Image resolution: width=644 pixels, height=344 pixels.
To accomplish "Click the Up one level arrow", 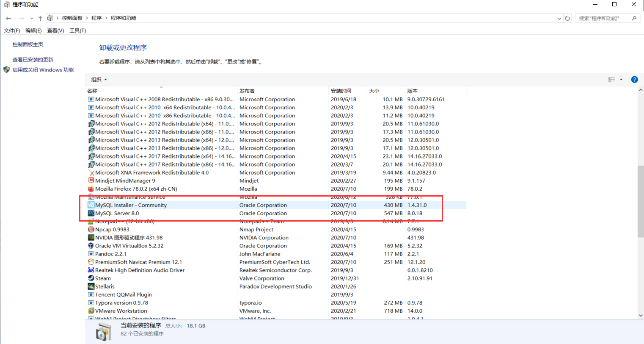I will coord(40,18).
